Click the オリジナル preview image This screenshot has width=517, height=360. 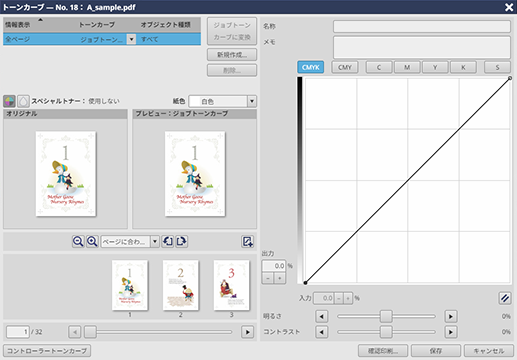[x=66, y=174]
